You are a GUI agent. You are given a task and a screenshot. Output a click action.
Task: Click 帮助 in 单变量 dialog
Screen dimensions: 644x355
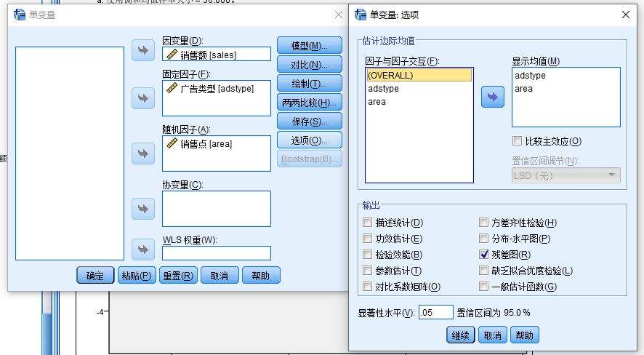point(261,275)
